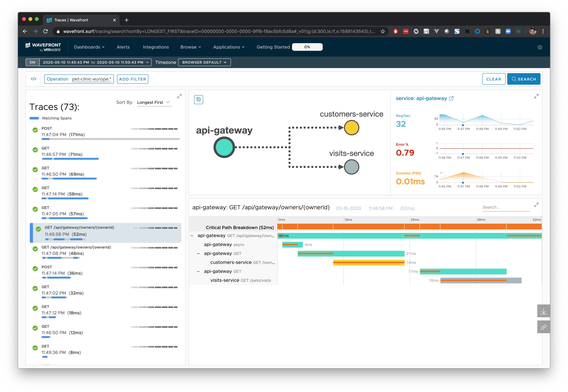Reload the page
This screenshot has width=568, height=392.
click(x=45, y=31)
